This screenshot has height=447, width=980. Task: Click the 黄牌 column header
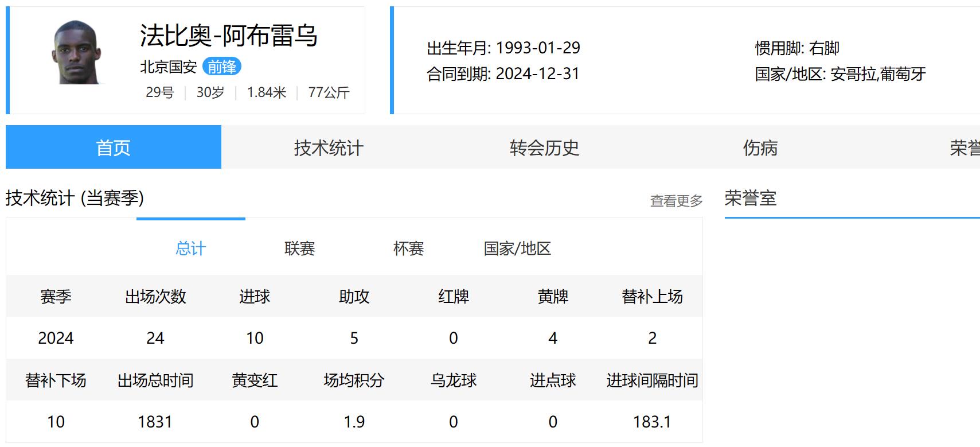click(553, 297)
